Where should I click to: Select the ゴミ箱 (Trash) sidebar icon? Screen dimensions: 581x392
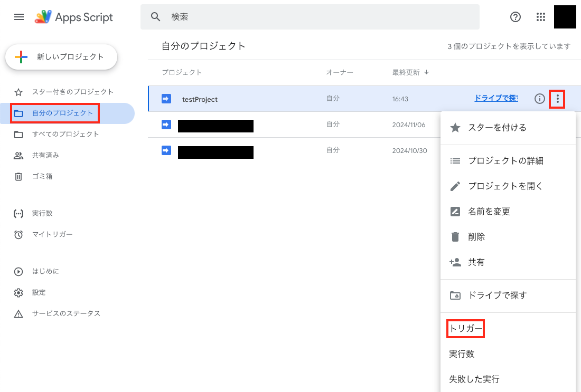[x=19, y=176]
